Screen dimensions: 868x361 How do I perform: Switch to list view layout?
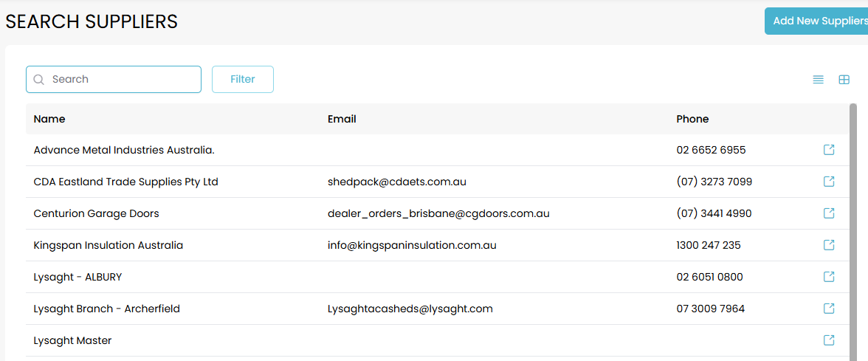click(818, 80)
